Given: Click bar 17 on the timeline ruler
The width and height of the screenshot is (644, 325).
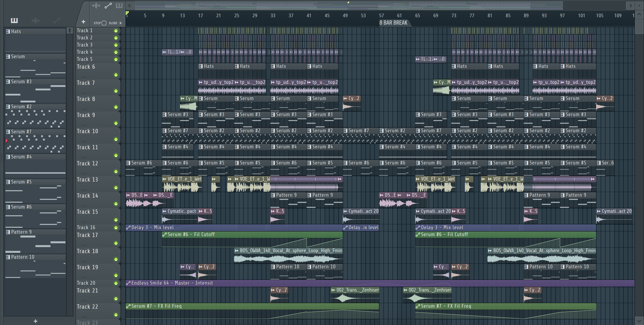Looking at the screenshot, I should click(201, 15).
